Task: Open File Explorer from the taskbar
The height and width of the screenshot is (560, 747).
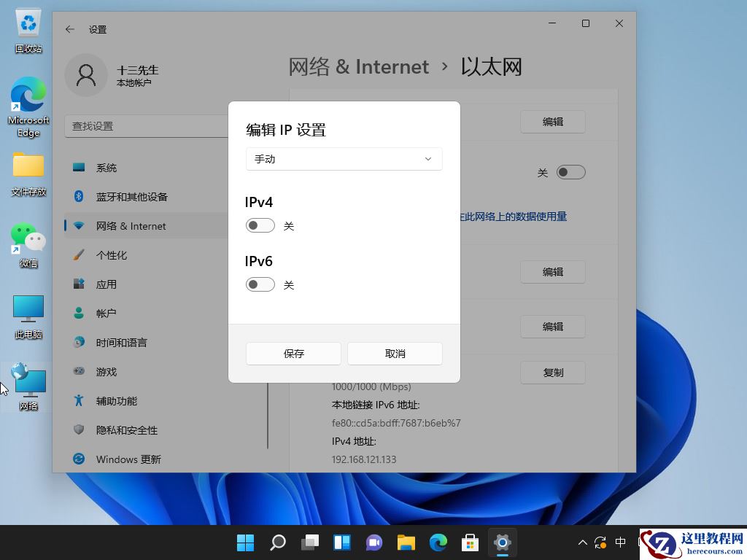Action: point(406,542)
